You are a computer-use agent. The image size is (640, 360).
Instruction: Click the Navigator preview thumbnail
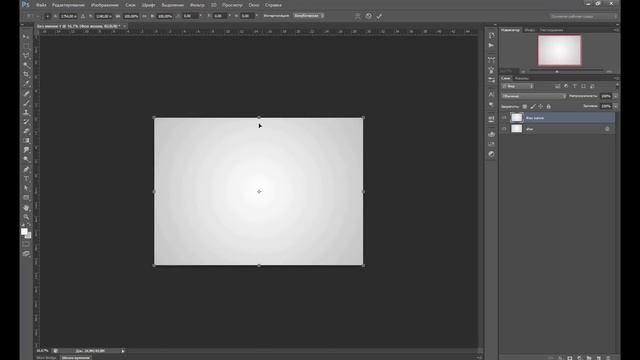pyautogui.click(x=559, y=50)
